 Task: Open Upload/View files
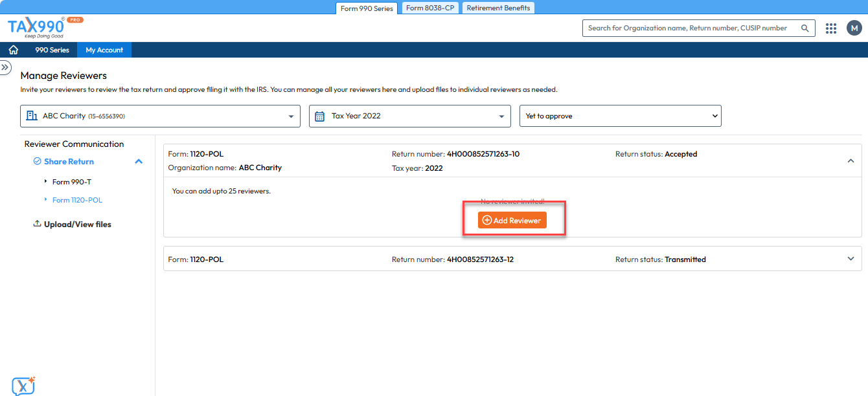coord(72,225)
